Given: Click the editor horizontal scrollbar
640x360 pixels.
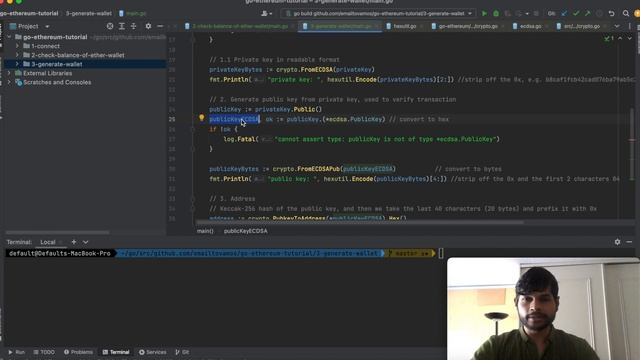Looking at the screenshot, I should (x=359, y=222).
